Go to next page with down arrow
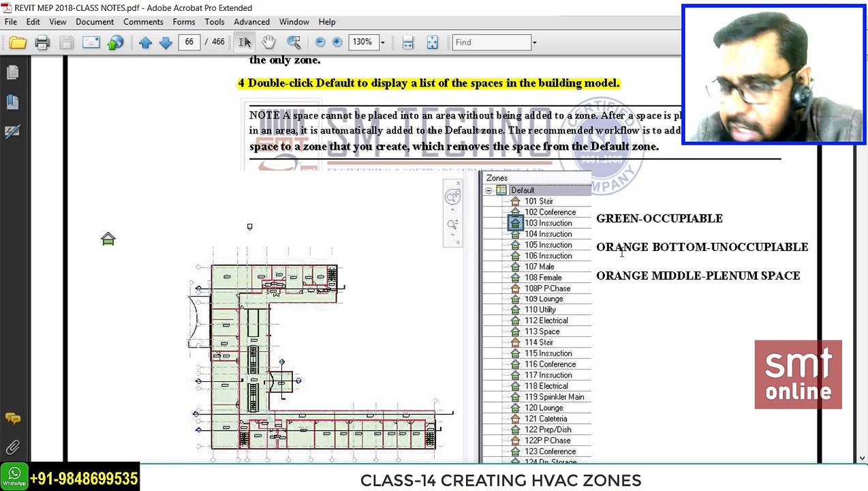The height and width of the screenshot is (491, 868). (x=166, y=43)
